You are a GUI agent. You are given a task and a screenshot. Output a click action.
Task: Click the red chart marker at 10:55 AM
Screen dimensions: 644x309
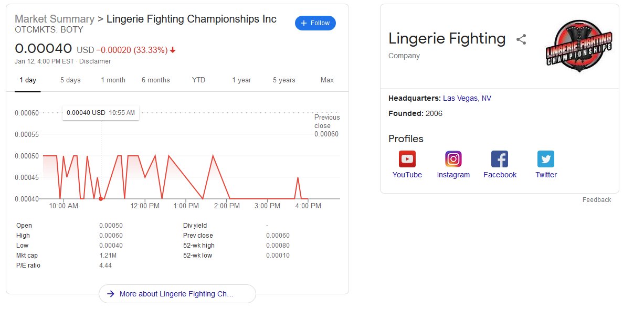[x=101, y=199]
